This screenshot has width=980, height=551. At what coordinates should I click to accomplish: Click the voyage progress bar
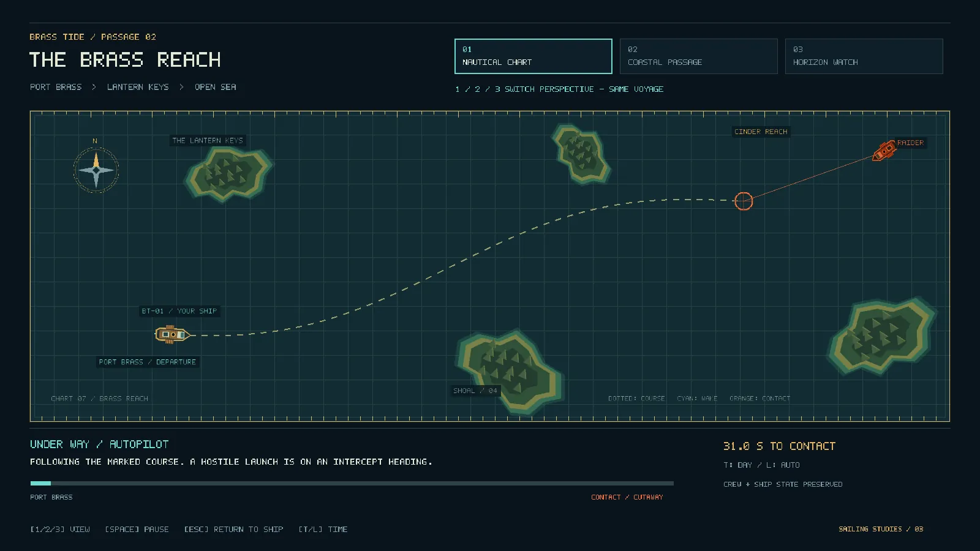click(x=352, y=484)
